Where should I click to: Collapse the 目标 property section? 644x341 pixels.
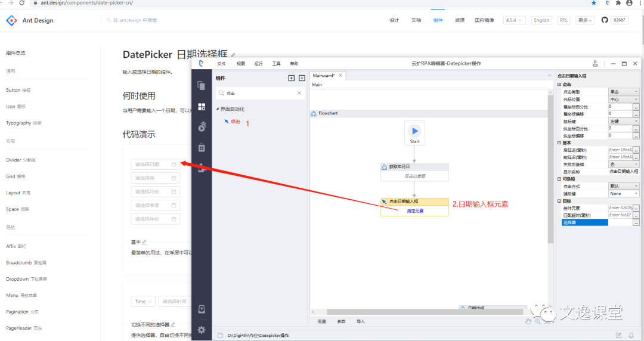[x=560, y=201]
